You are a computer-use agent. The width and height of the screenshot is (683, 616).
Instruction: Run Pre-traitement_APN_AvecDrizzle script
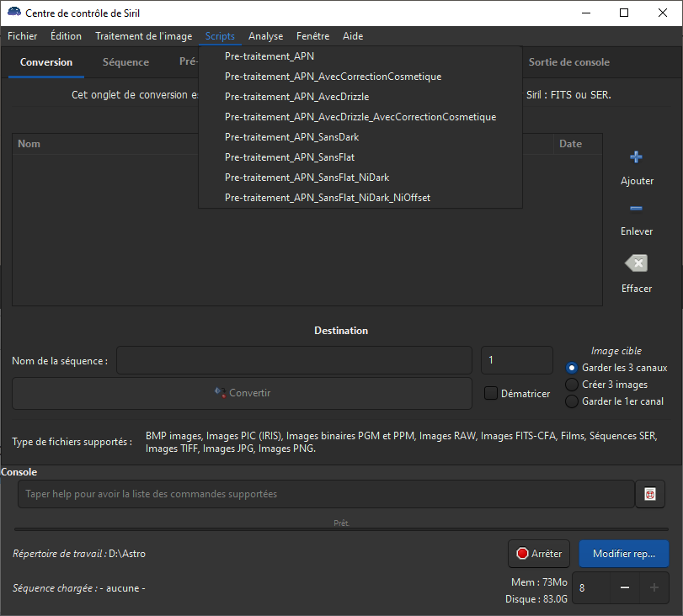pyautogui.click(x=360, y=97)
